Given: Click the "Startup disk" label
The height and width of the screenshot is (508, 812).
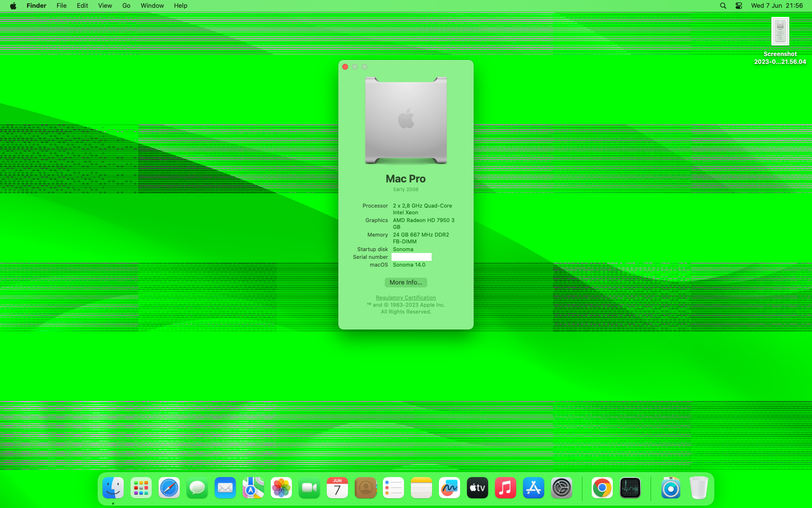Looking at the screenshot, I should (x=373, y=249).
